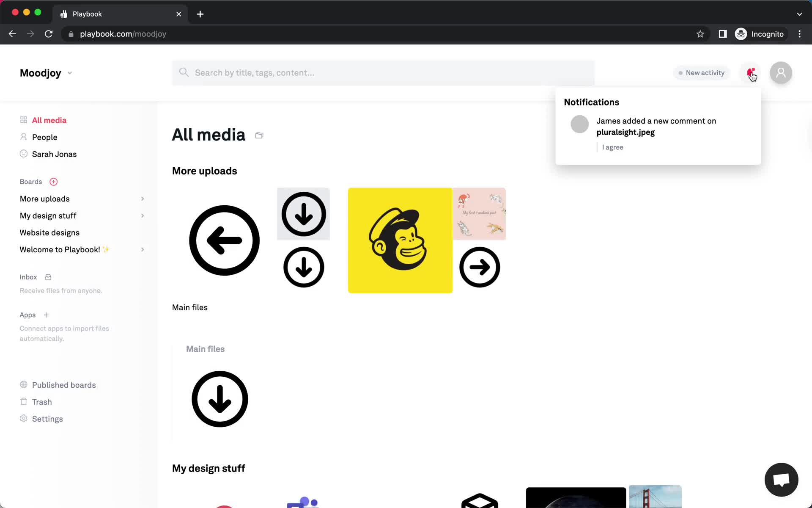Click the download arrow icon in Main files

[x=219, y=398]
